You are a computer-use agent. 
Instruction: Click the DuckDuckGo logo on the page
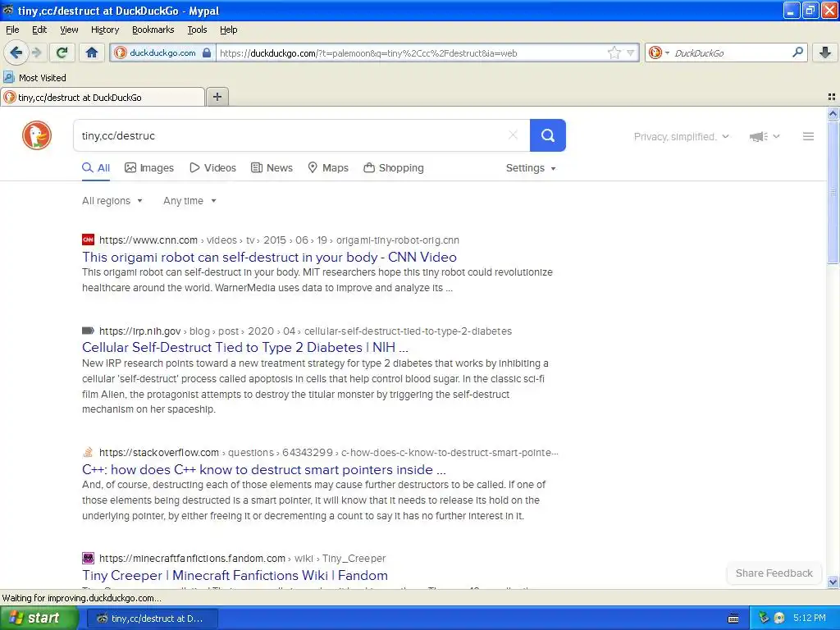click(37, 135)
